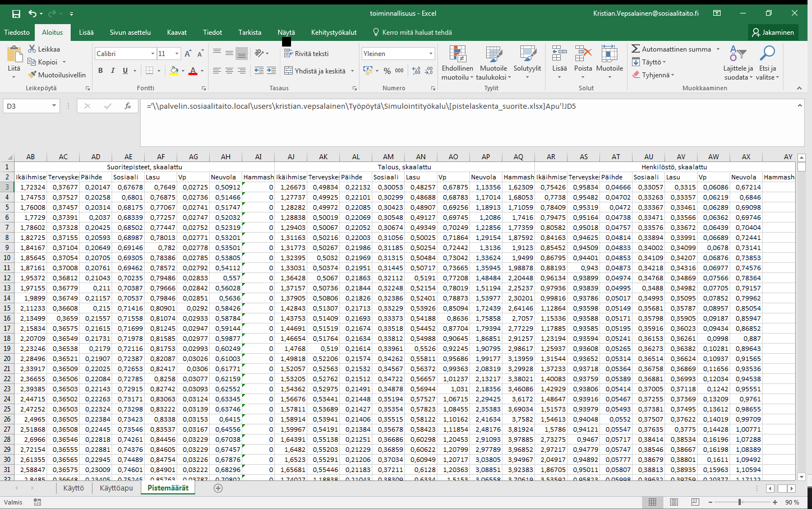This screenshot has width=812, height=509.
Task: Increase the cell indent
Action: coord(271,71)
